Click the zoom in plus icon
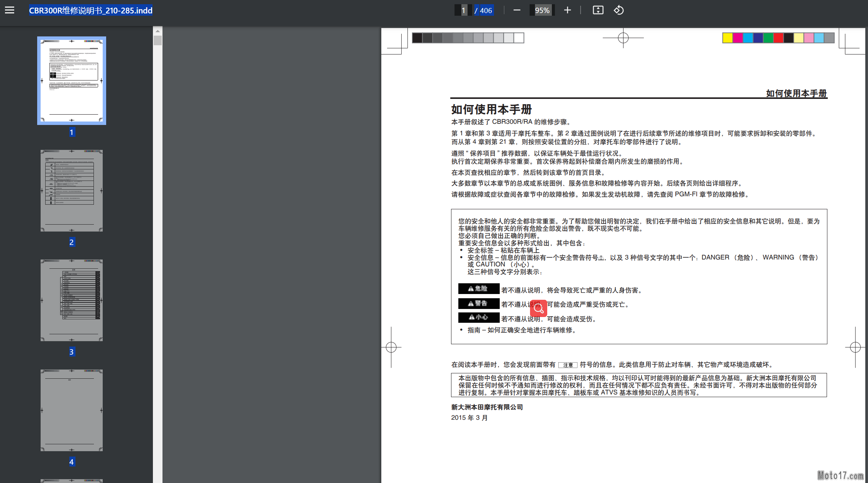Image resolution: width=868 pixels, height=483 pixels. [568, 10]
